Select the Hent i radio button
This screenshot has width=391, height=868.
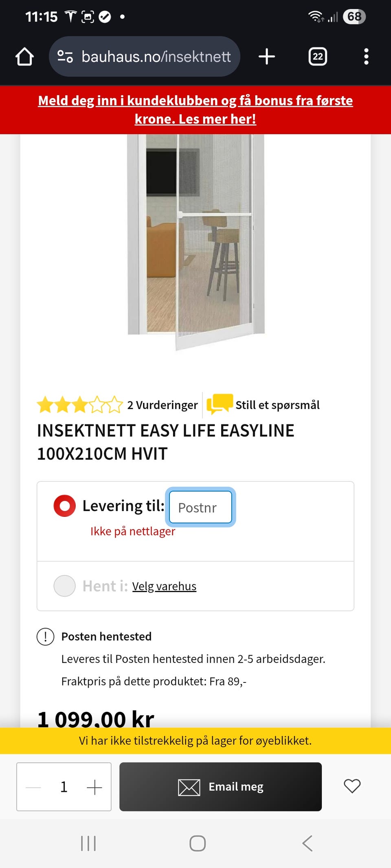click(65, 586)
